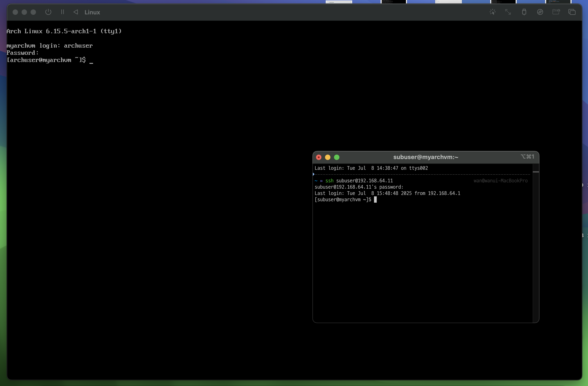Zoom the subuser@myarchvm terminal with green button

point(337,157)
